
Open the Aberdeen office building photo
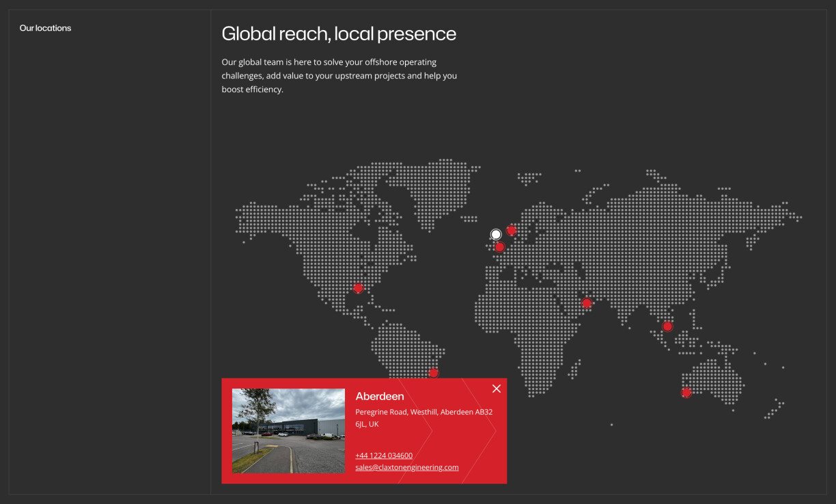288,431
